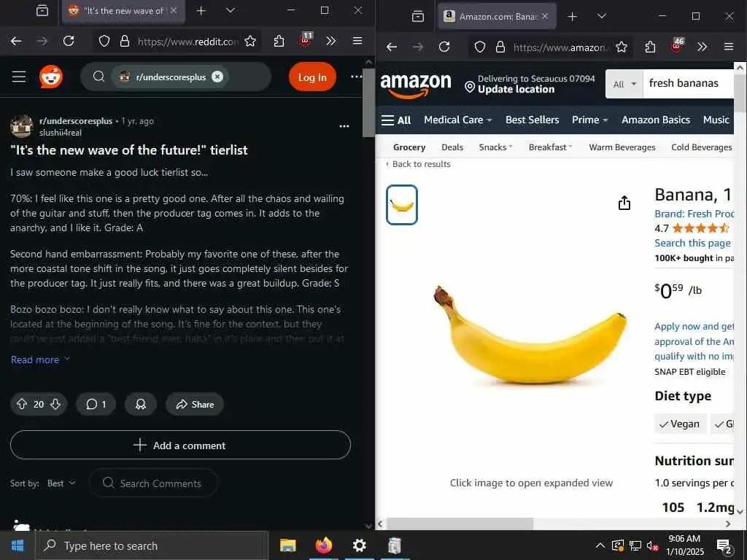Open Medical Care menu on Amazon
The width and height of the screenshot is (747, 560).
pos(458,120)
